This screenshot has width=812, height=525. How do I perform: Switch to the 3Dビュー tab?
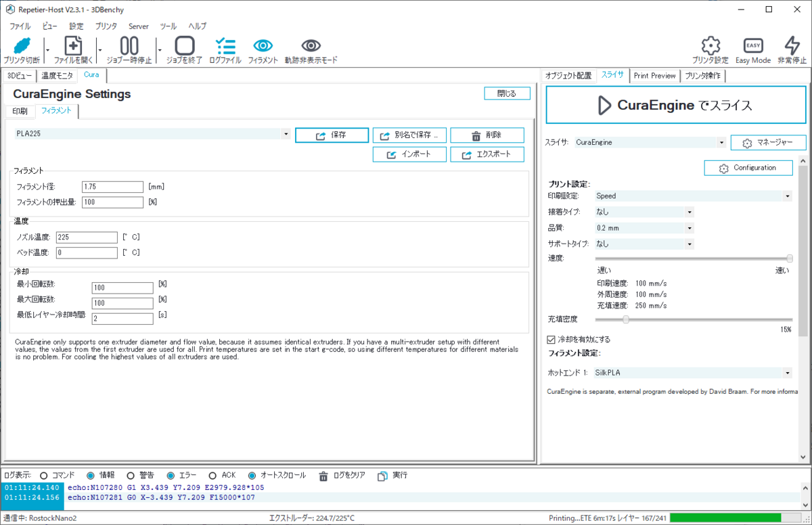[20, 75]
